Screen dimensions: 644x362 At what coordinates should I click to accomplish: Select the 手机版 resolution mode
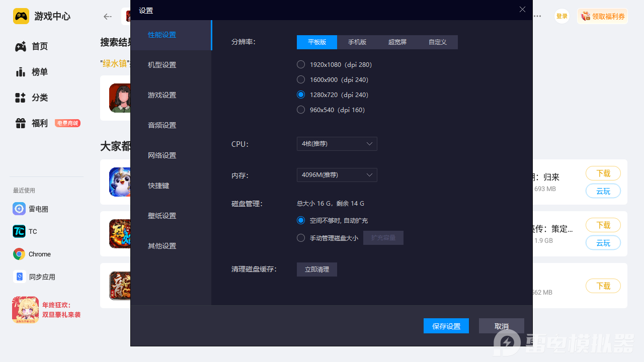[357, 42]
